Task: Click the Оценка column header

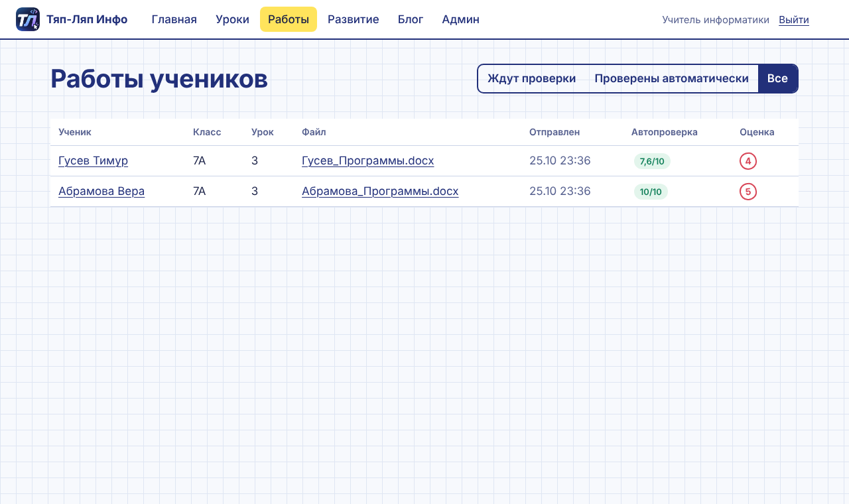Action: coord(757,132)
